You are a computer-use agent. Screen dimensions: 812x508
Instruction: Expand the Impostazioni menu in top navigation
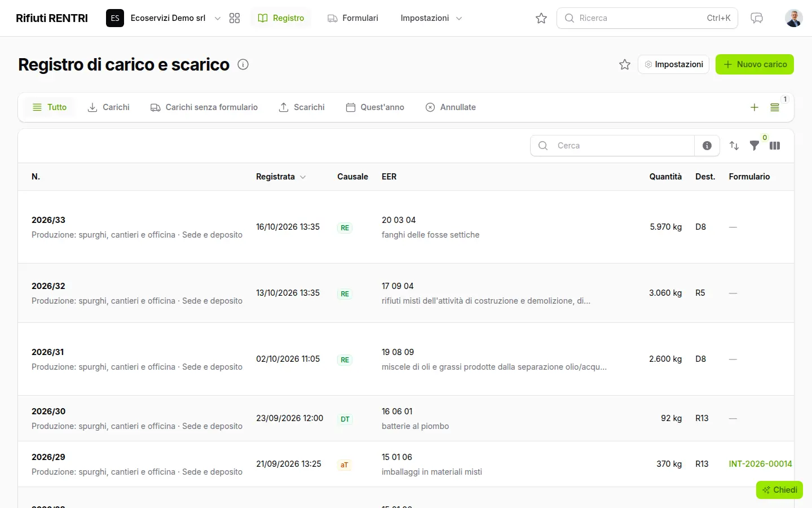(x=431, y=18)
